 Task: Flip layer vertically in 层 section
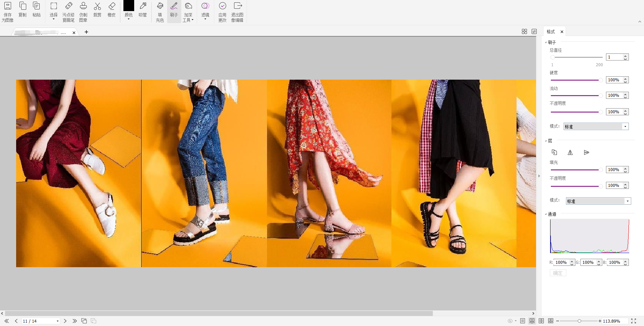point(586,153)
